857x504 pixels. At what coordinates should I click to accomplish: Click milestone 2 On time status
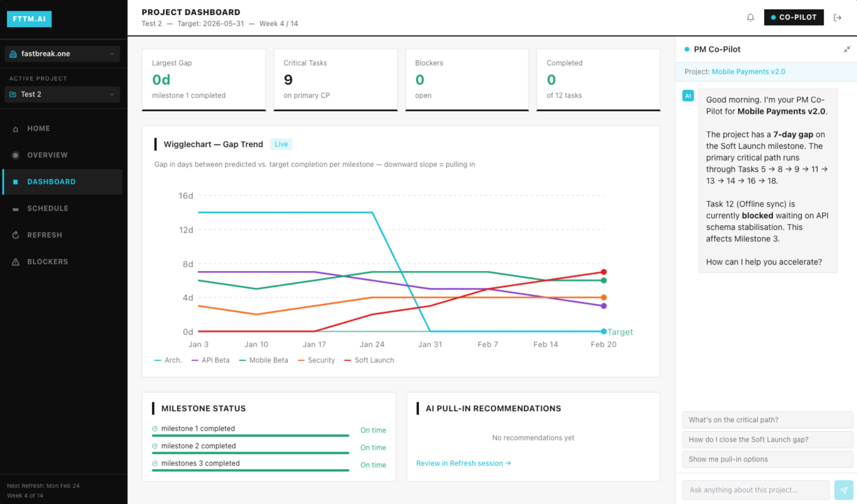373,447
